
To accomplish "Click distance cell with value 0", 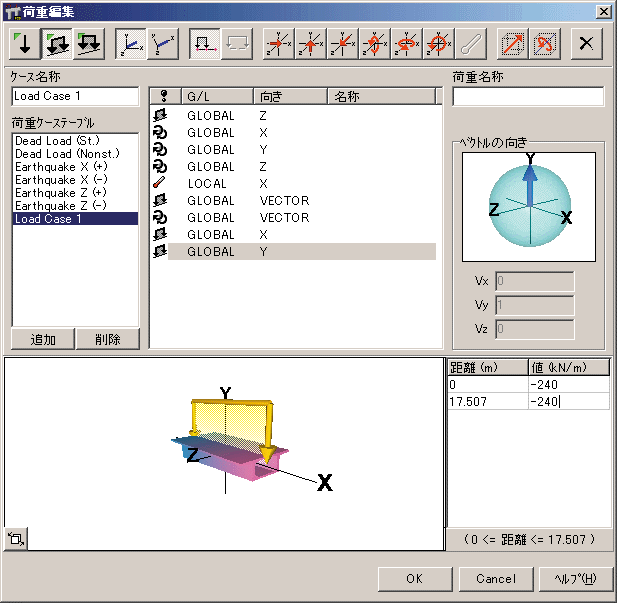I will 488,384.
